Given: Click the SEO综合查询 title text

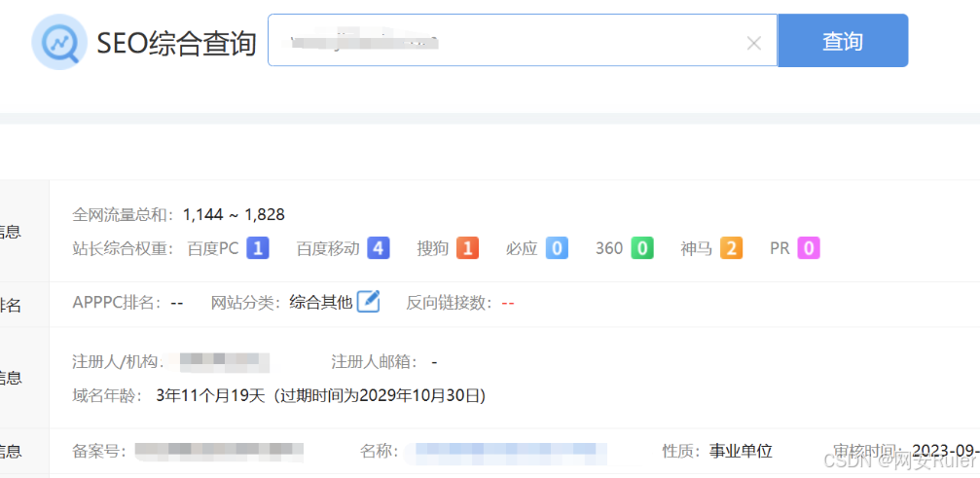Looking at the screenshot, I should pos(177,43).
